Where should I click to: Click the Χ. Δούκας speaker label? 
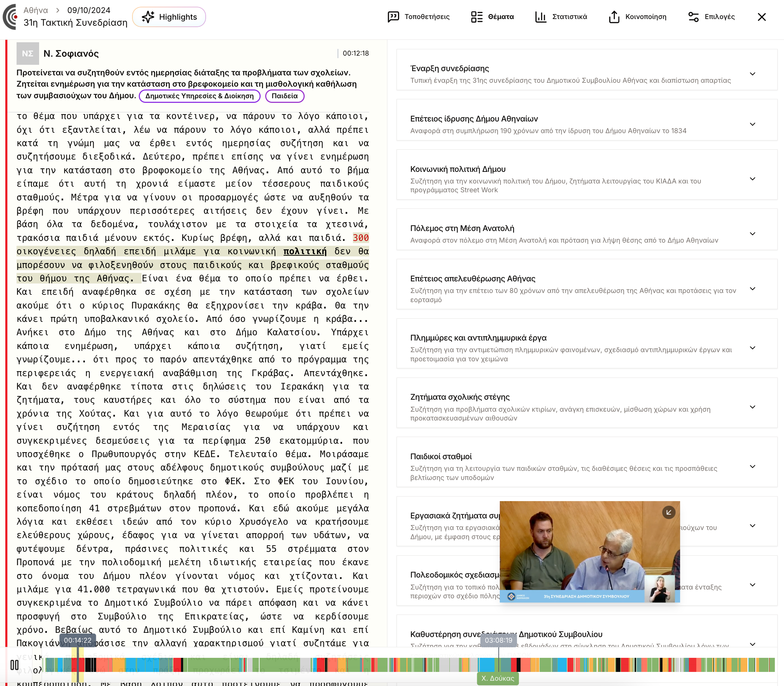coord(498,678)
